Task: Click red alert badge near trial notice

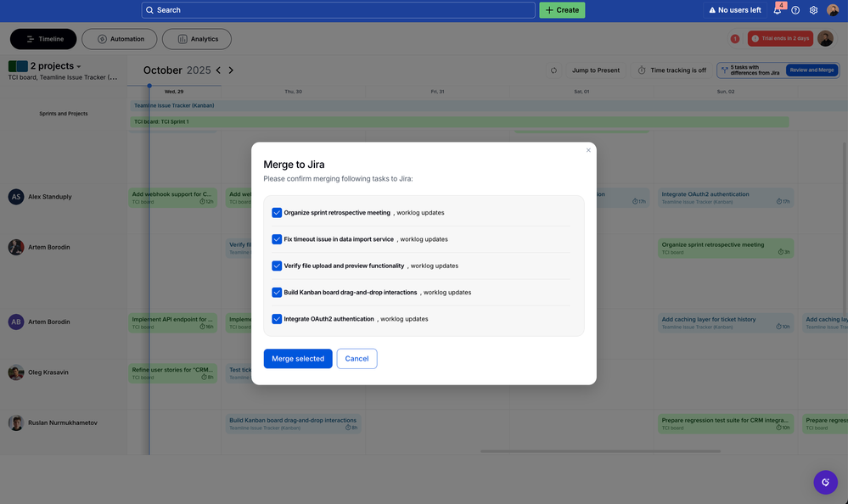Action: pyautogui.click(x=735, y=38)
